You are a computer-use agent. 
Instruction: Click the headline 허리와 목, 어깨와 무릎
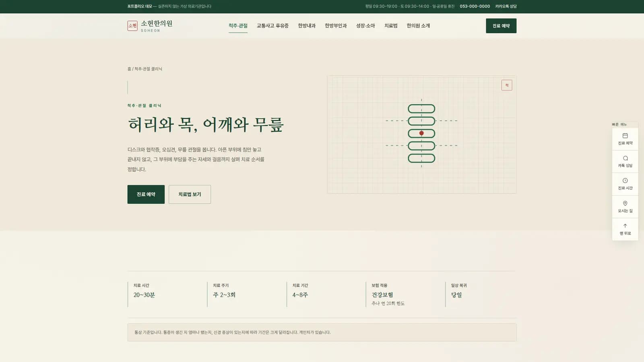pyautogui.click(x=206, y=124)
